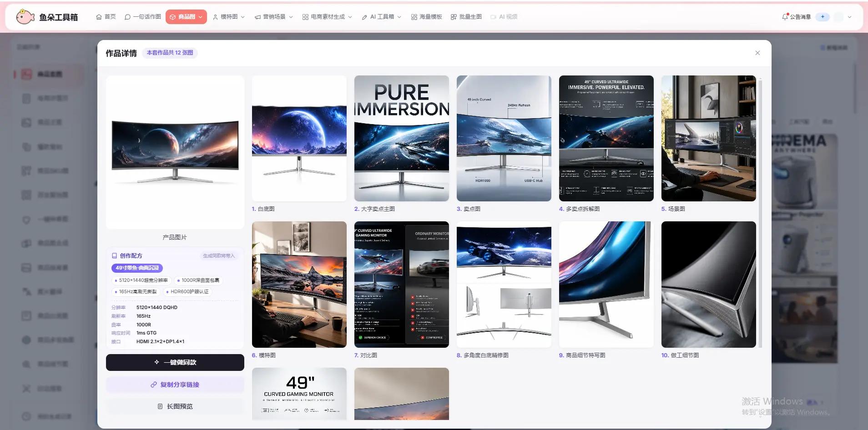868x430 pixels.
Task: Click the 本套作品共 12 张图 badge
Action: (x=170, y=53)
